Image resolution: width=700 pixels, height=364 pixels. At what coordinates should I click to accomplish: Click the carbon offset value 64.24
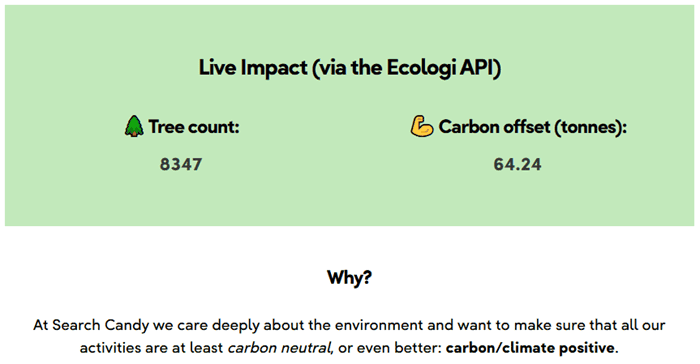click(517, 164)
